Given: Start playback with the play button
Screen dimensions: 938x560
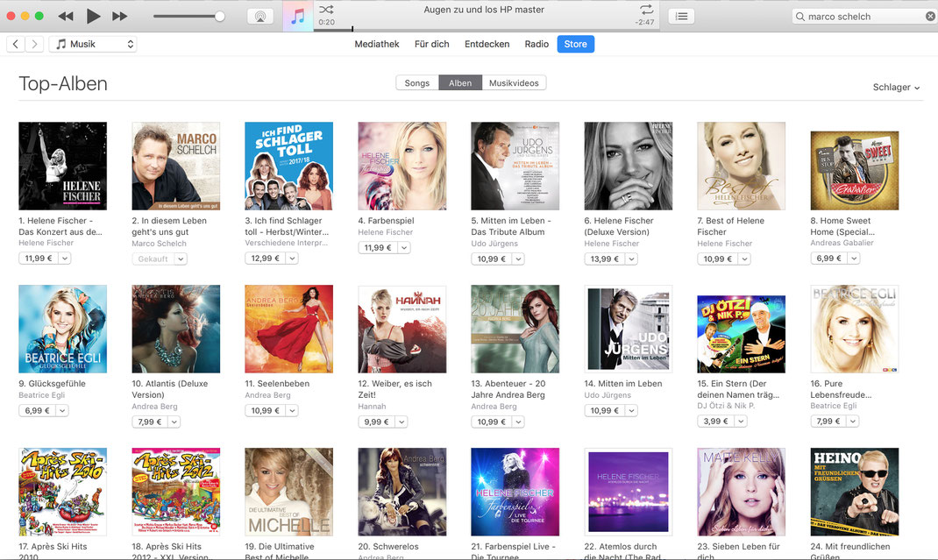Looking at the screenshot, I should [x=93, y=16].
